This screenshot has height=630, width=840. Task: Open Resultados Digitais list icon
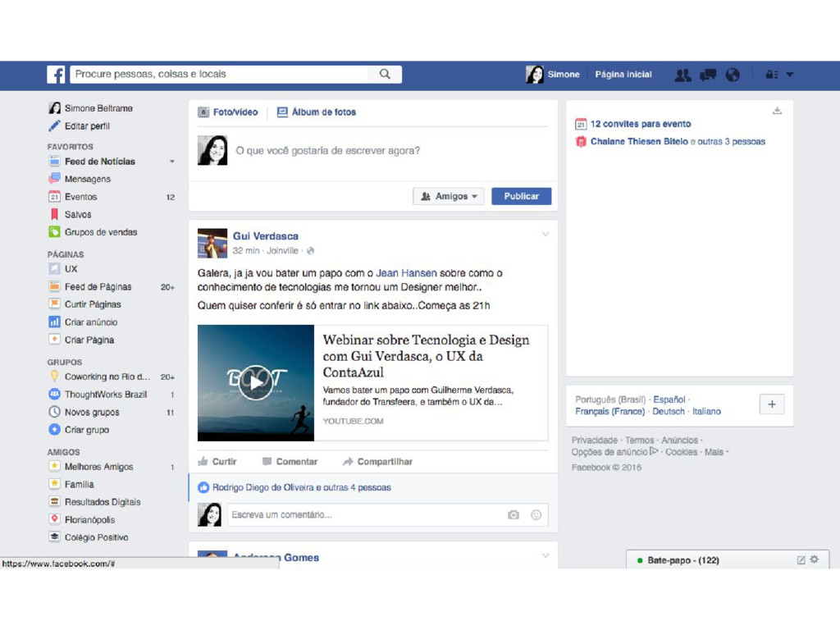(x=54, y=502)
